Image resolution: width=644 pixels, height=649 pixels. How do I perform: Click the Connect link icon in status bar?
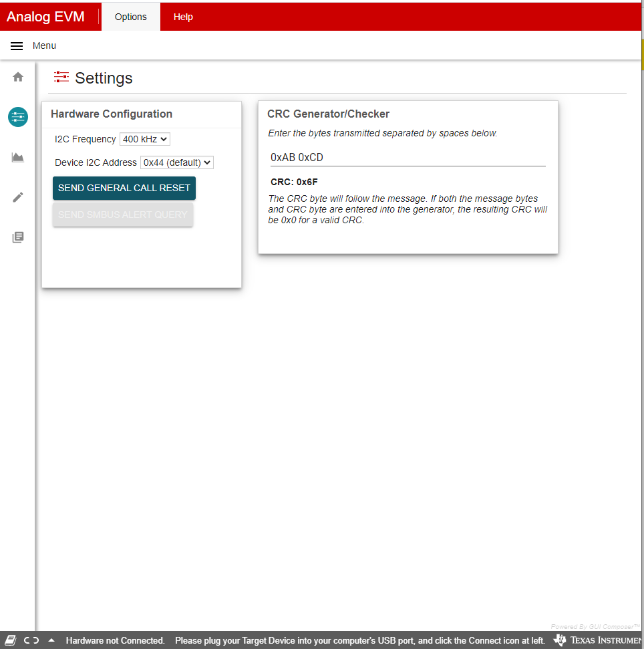pos(31,640)
